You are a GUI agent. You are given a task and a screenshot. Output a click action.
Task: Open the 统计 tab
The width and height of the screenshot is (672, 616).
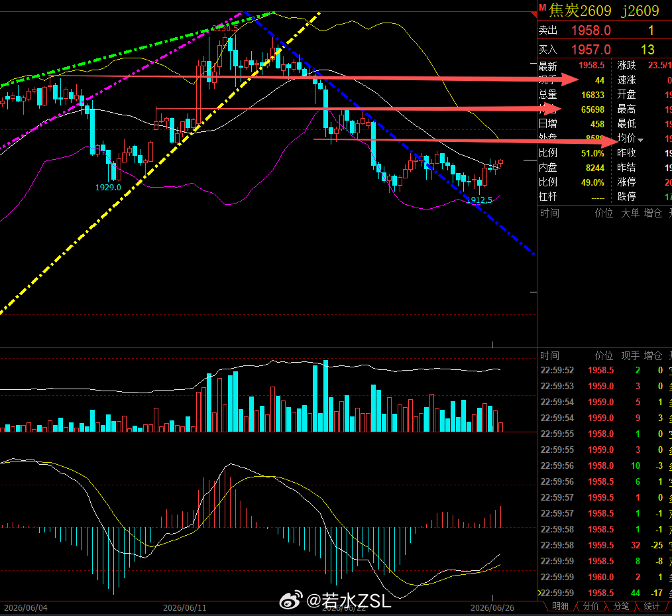click(651, 606)
